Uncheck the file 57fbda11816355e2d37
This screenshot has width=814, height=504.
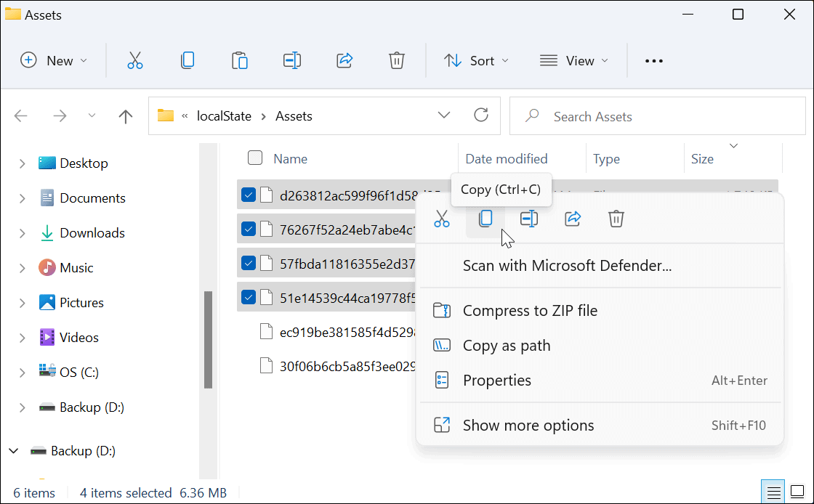coord(248,262)
